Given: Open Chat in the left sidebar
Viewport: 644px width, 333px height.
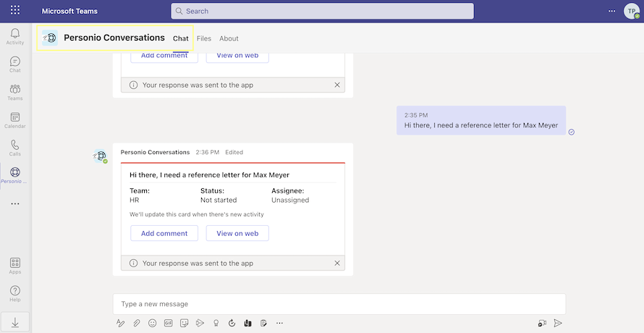Looking at the screenshot, I should pos(15,64).
